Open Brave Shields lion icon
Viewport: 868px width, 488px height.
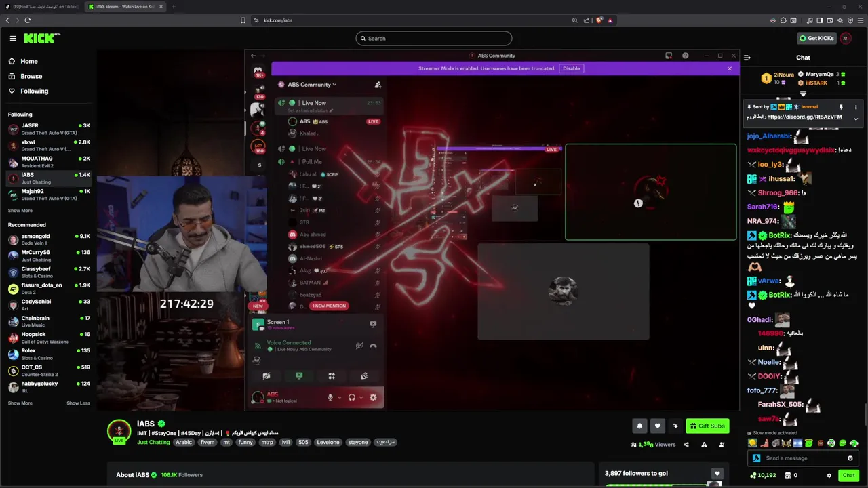[599, 20]
